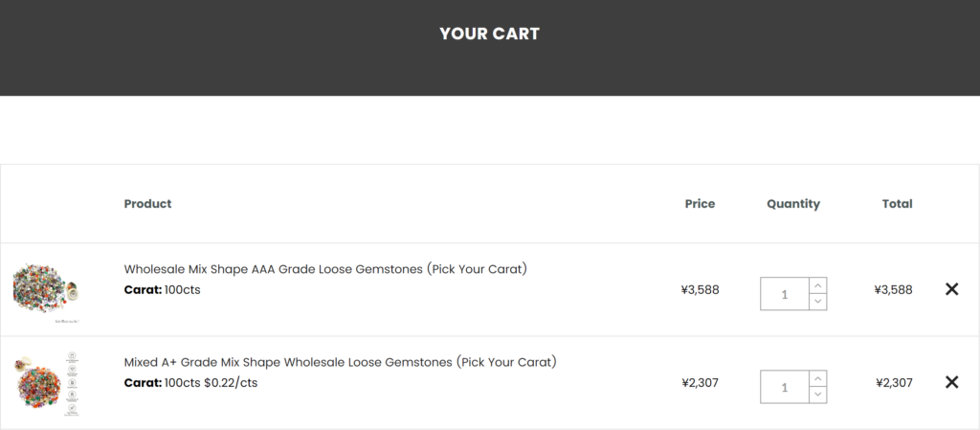Click the YOUR CART page heading
Image resolution: width=980 pixels, height=430 pixels.
click(x=489, y=34)
